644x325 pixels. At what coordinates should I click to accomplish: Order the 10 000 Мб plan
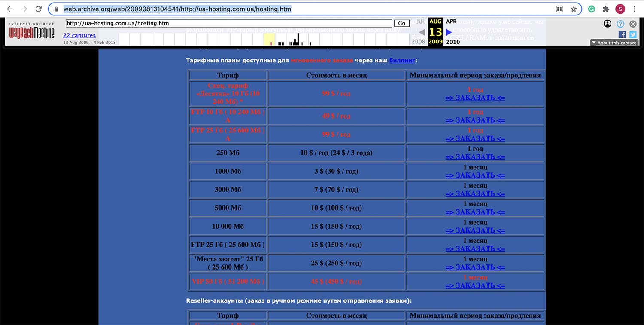(x=475, y=230)
